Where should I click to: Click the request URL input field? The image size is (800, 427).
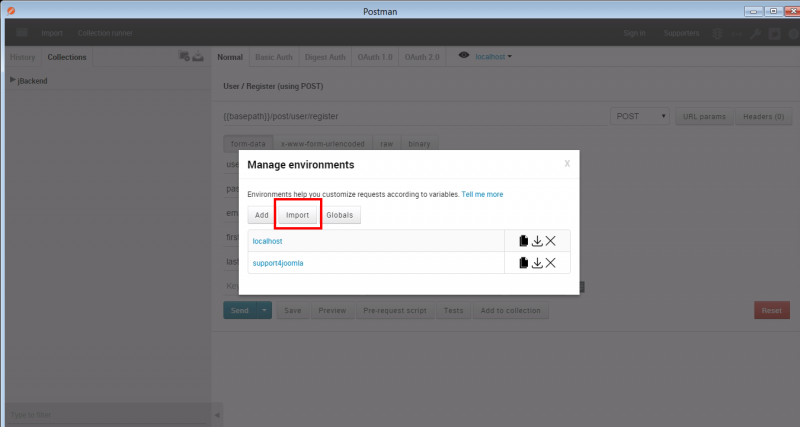415,116
